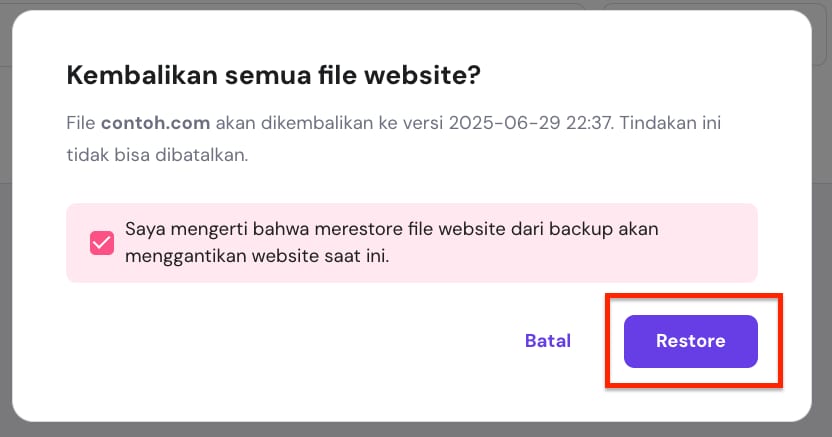Click the purple Restore button
This screenshot has width=832, height=437.
click(690, 341)
